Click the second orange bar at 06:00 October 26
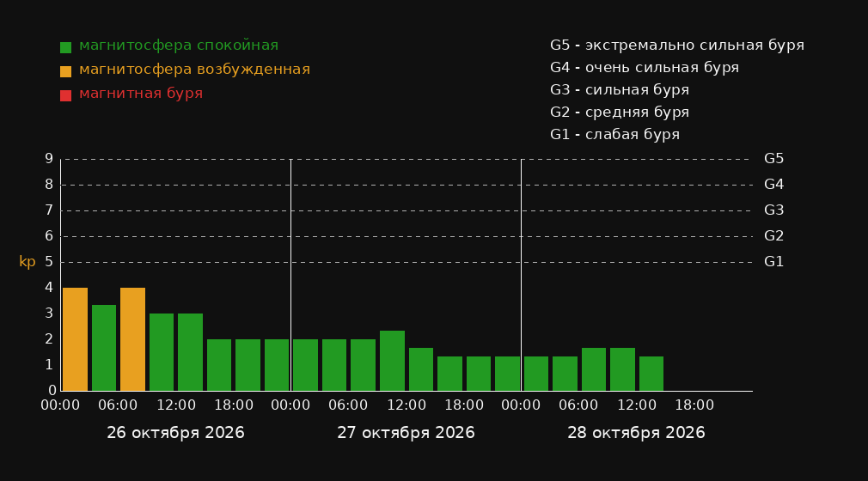The height and width of the screenshot is (481, 868). pyautogui.click(x=133, y=339)
